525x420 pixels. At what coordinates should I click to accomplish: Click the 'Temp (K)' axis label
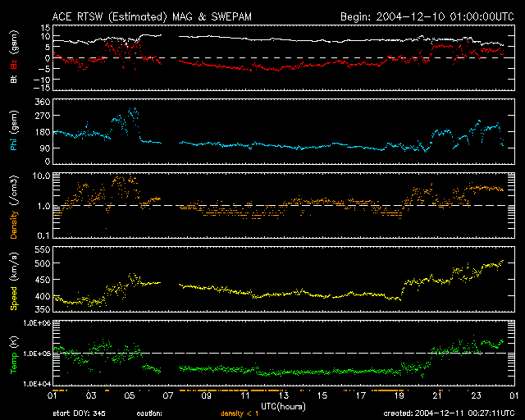pyautogui.click(x=14, y=355)
